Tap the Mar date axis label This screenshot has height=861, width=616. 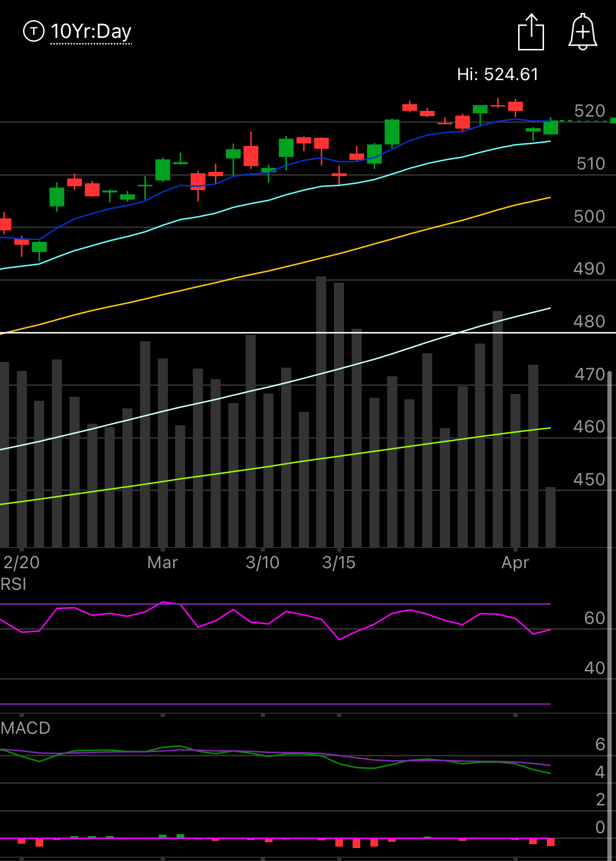click(163, 562)
